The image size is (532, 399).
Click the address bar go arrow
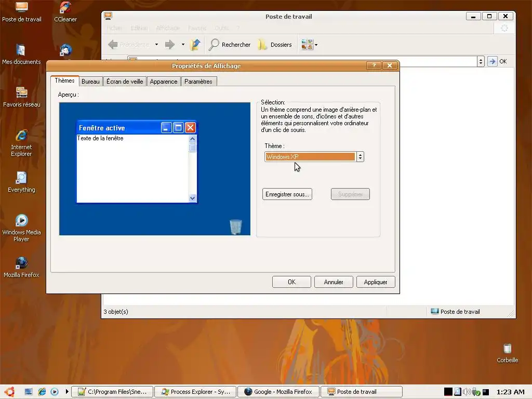click(492, 61)
